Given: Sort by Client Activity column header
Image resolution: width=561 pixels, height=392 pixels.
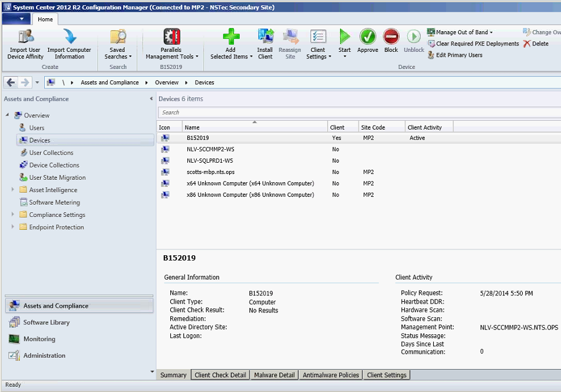Looking at the screenshot, I should point(429,127).
